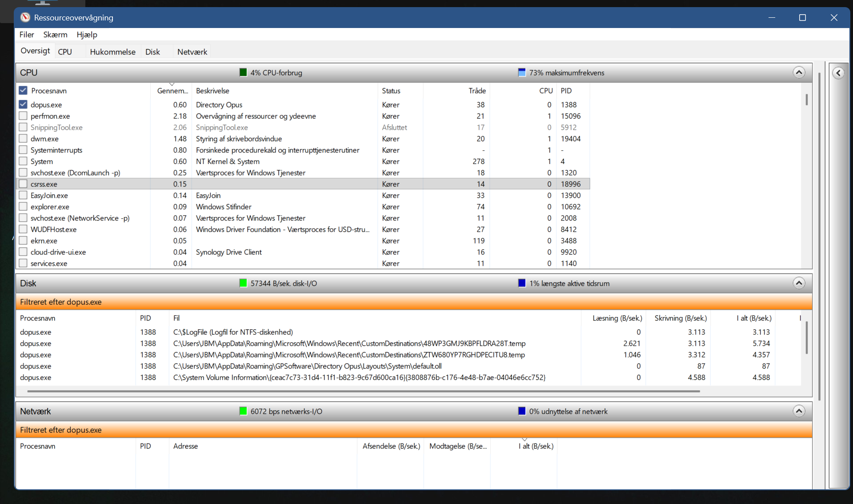Uncheck the dopus.exe process checkbox

(23, 104)
